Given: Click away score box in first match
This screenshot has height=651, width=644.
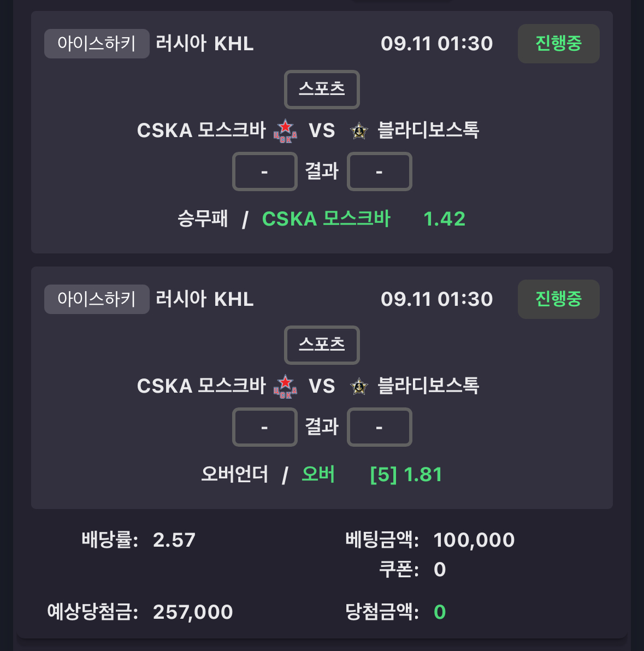Looking at the screenshot, I should tap(379, 171).
